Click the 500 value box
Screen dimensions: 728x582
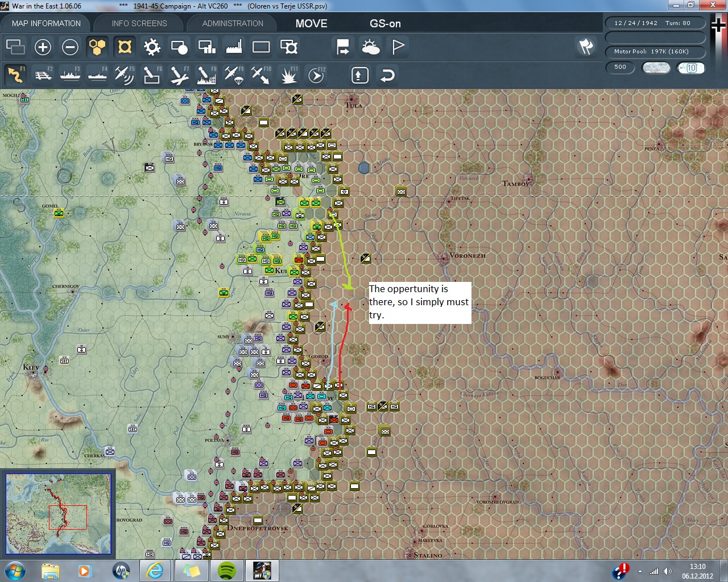tap(620, 67)
